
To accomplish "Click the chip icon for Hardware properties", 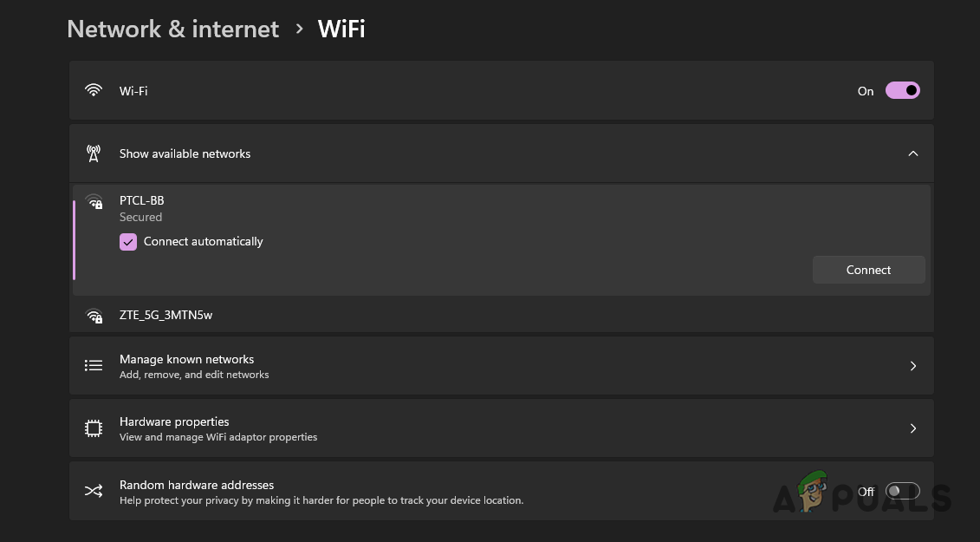I will tap(94, 428).
